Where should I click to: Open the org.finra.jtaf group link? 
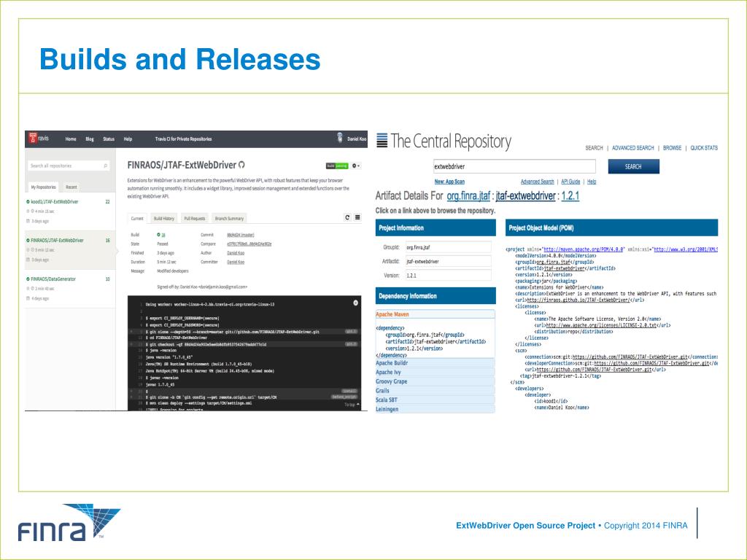pos(468,195)
